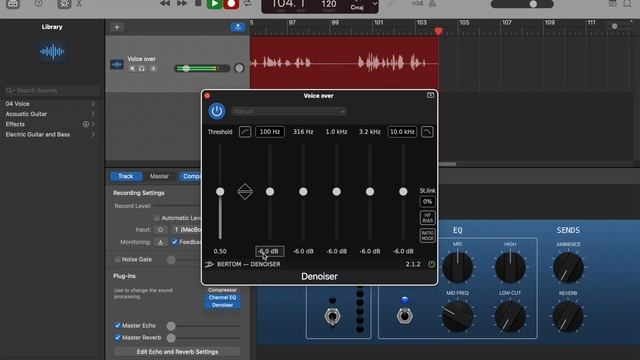
Task: Open the Denoiser preset dropdown
Action: point(289,111)
